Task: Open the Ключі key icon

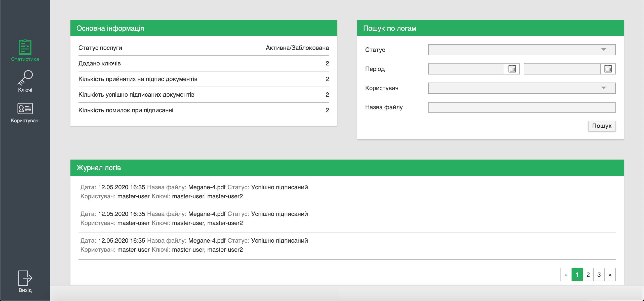Action: click(x=25, y=78)
